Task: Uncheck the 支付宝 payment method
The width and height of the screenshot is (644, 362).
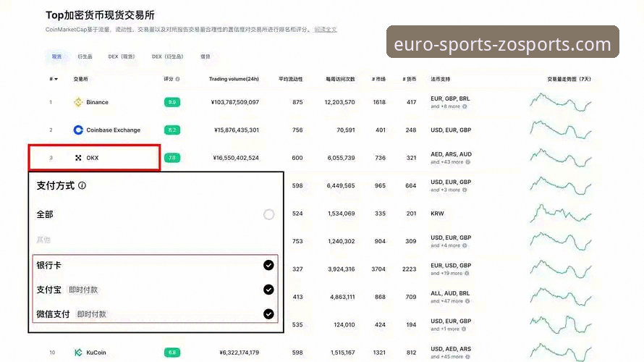Action: 268,290
